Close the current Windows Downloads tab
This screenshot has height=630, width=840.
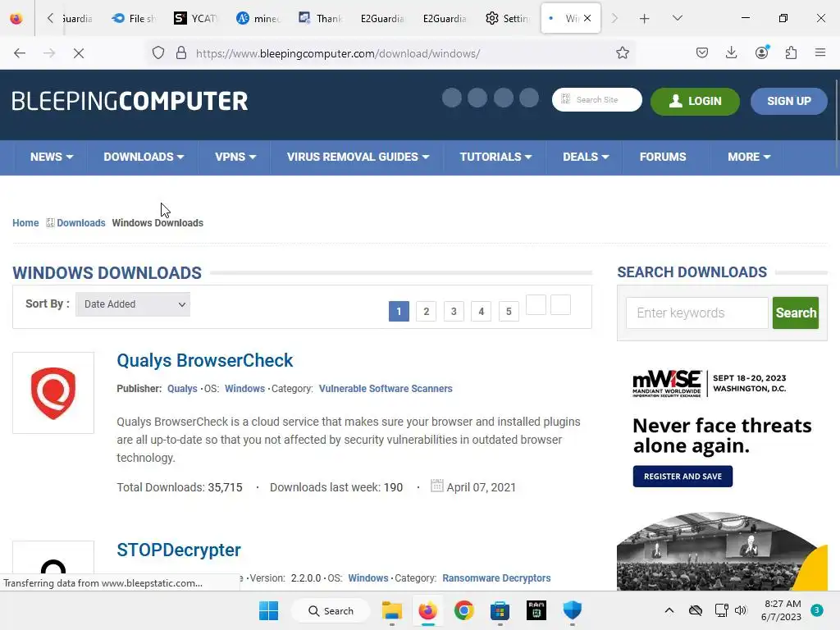point(587,18)
